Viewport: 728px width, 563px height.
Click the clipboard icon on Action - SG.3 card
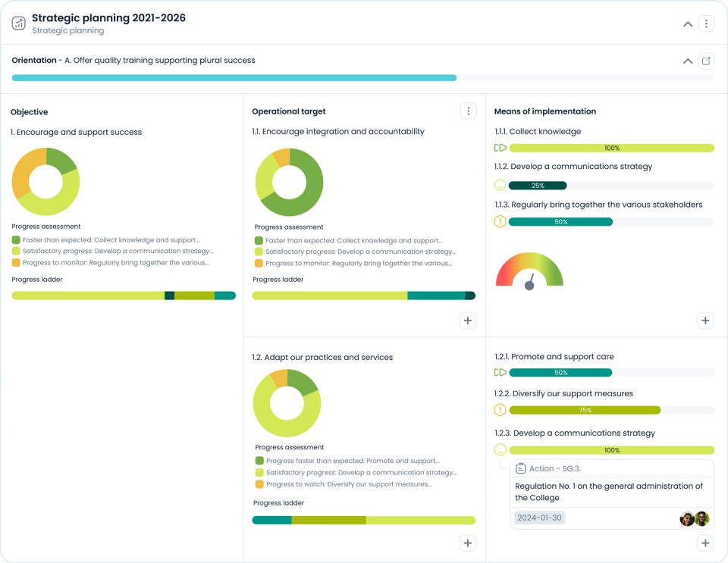pos(520,468)
